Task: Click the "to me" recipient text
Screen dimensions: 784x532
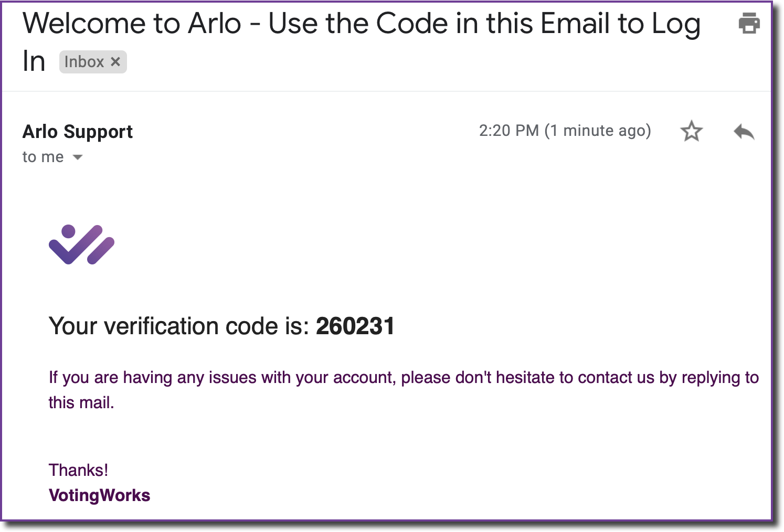Action: coord(43,157)
